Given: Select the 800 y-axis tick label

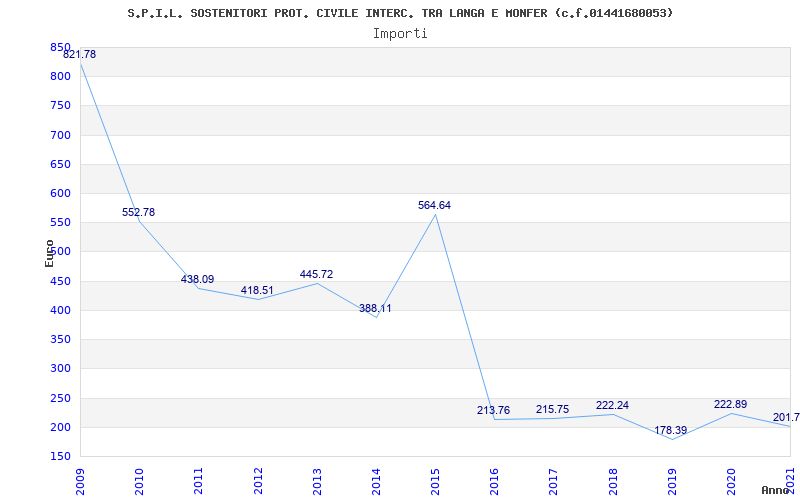Looking at the screenshot, I should click(60, 77).
